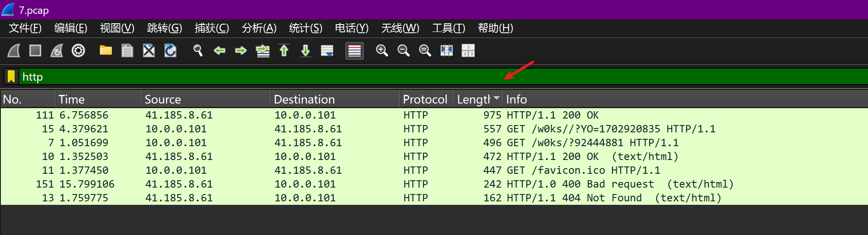Open Find Packet with magnifier icon
The image size is (868, 235).
[198, 51]
